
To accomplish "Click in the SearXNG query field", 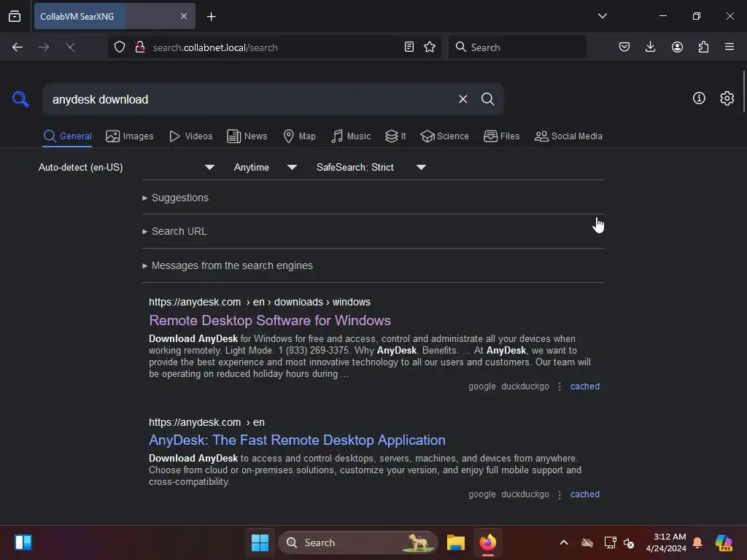I will (x=248, y=99).
